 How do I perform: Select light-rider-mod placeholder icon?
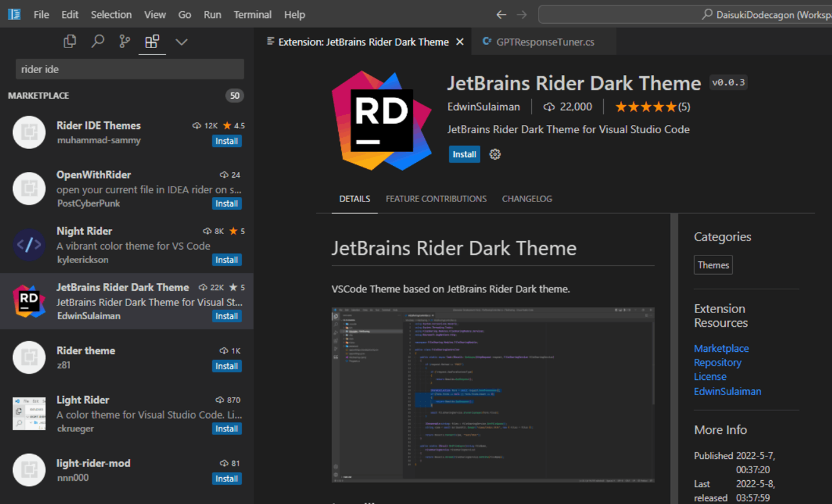(x=29, y=470)
